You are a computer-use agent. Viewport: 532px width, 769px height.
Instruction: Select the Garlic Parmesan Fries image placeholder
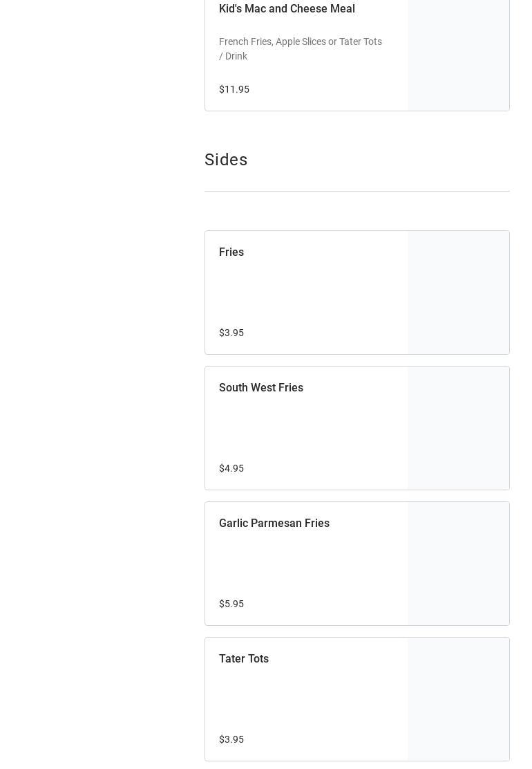pos(458,564)
